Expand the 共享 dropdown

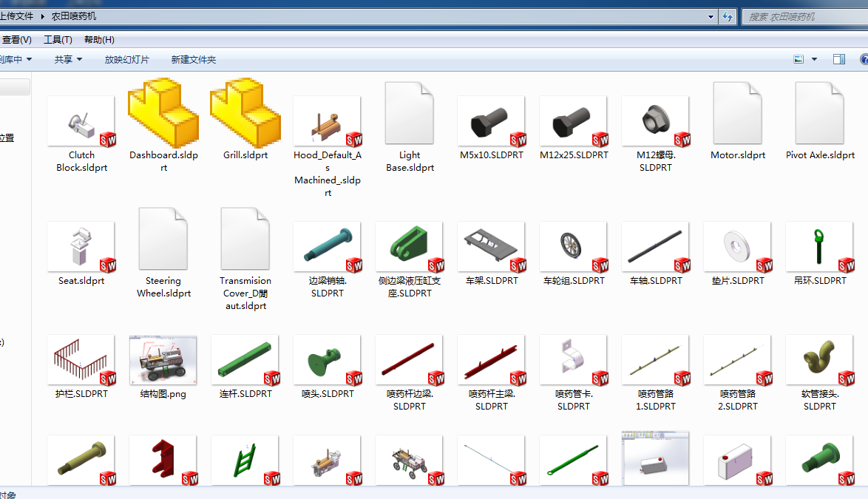pyautogui.click(x=68, y=59)
